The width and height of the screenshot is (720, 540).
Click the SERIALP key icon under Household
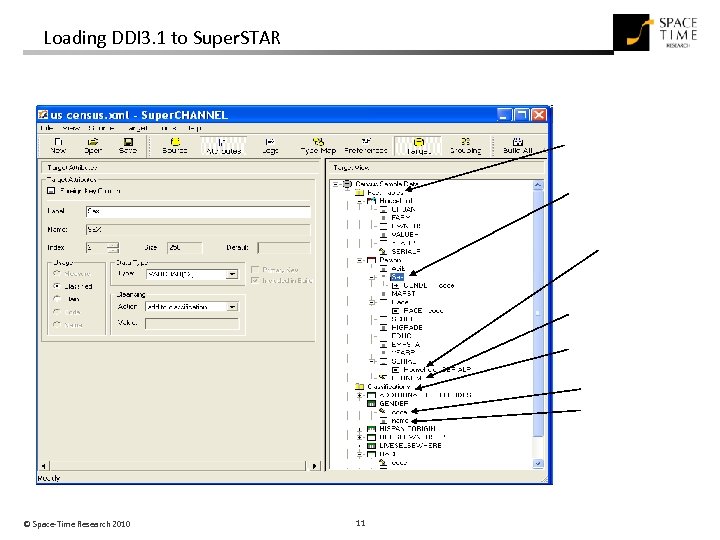[383, 251]
